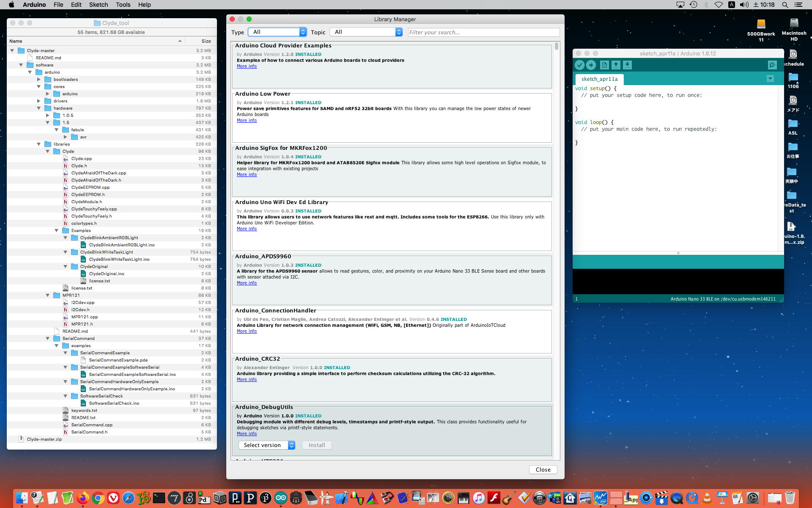
Task: Open the Serial Monitor magnifier icon
Action: tap(772, 65)
